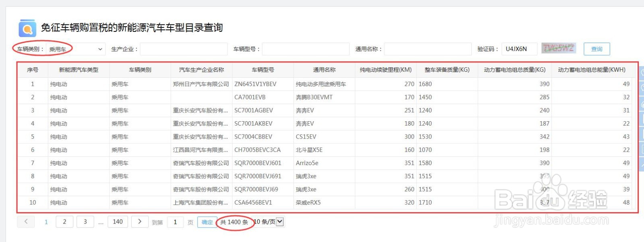This screenshot has height=242, width=644.
Task: Click the 生产企业 input field
Action: point(184,49)
